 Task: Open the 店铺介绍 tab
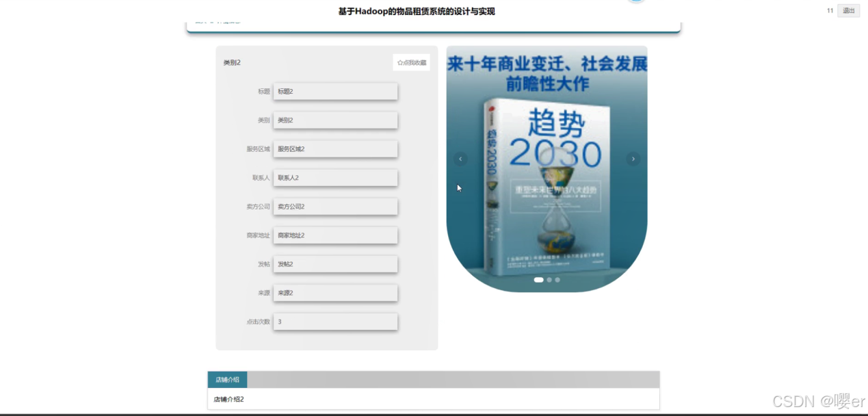point(227,380)
